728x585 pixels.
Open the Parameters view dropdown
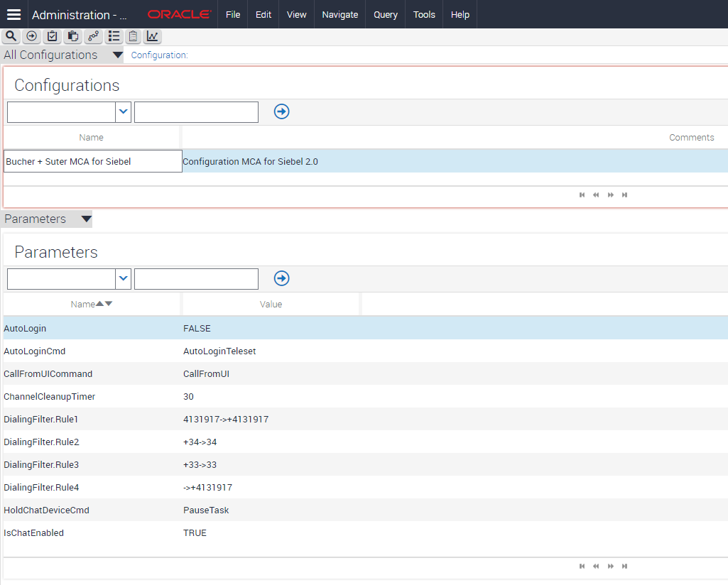pyautogui.click(x=87, y=219)
